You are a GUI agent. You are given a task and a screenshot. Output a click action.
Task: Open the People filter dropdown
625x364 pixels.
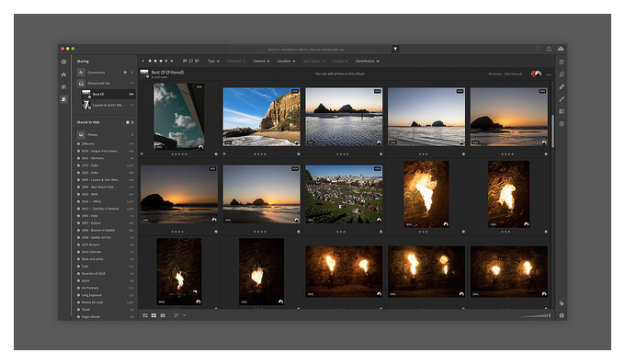[340, 61]
